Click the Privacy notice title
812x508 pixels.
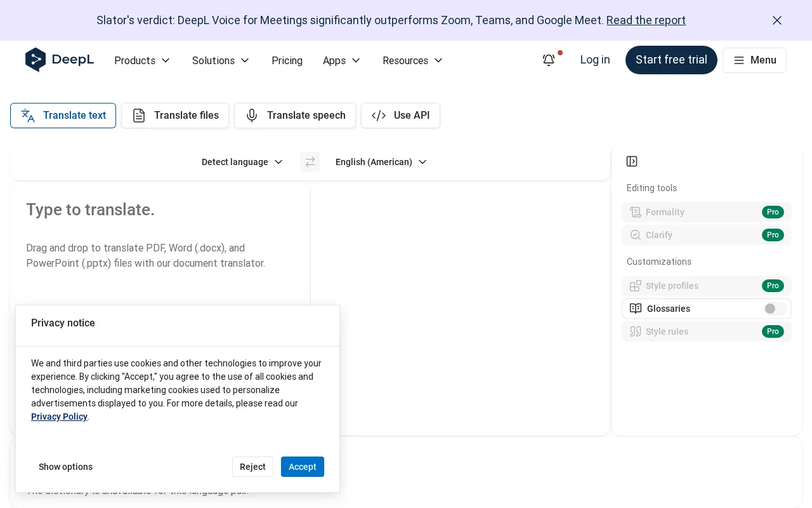coord(63,323)
